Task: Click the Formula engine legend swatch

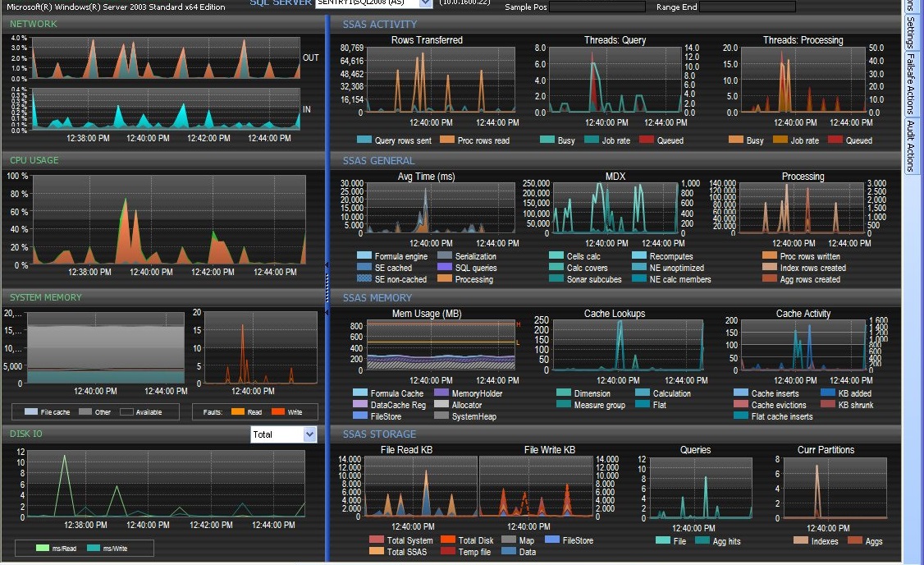Action: coord(364,256)
